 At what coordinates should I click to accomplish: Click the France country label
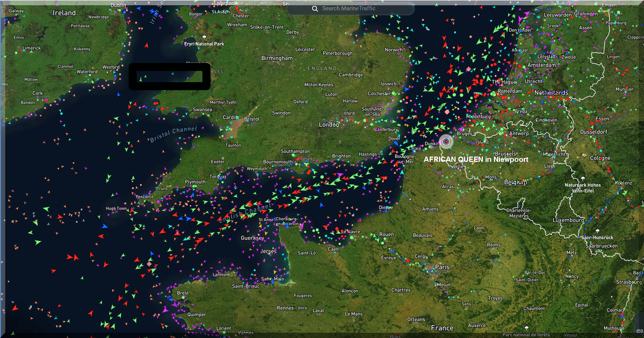pyautogui.click(x=442, y=328)
